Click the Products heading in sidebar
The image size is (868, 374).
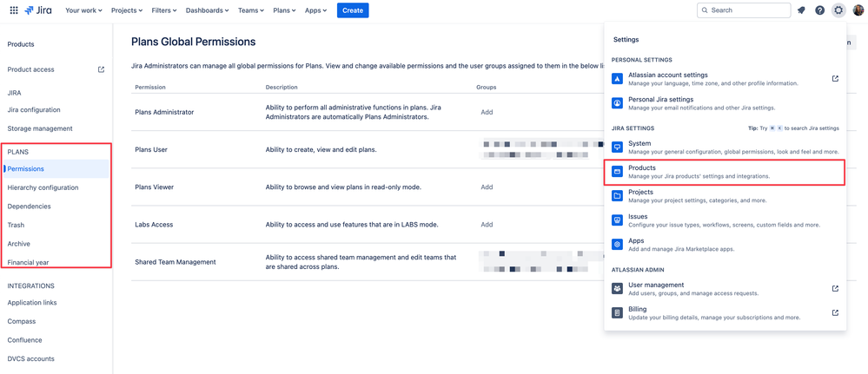coord(21,44)
